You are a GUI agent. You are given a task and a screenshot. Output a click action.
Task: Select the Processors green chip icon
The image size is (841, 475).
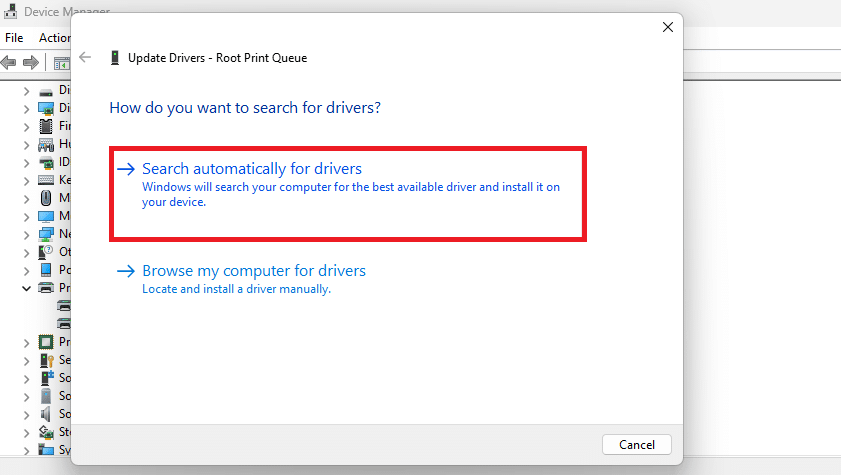[x=46, y=342]
